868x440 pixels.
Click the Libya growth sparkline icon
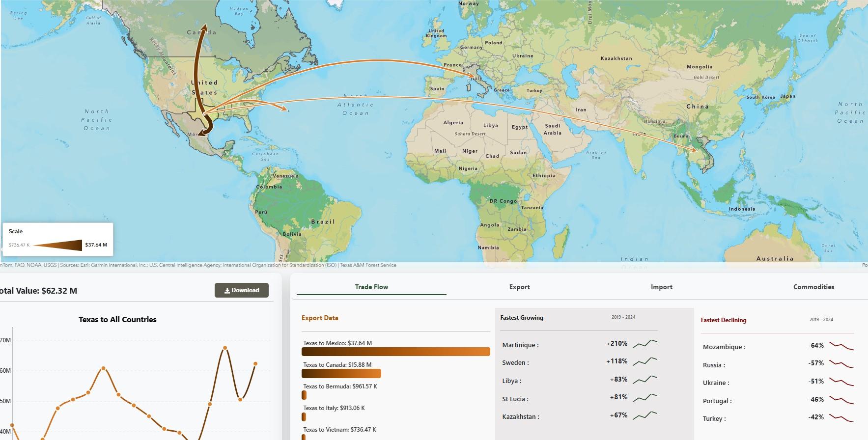coord(645,380)
